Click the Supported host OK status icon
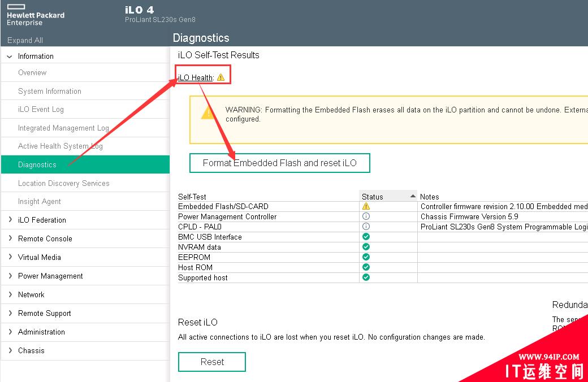Image resolution: width=588 pixels, height=382 pixels. point(366,277)
